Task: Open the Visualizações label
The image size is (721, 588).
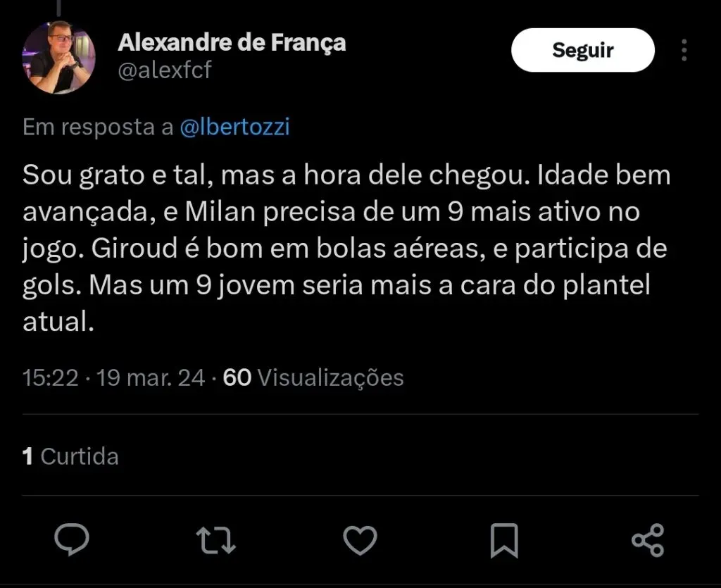Action: click(x=330, y=377)
